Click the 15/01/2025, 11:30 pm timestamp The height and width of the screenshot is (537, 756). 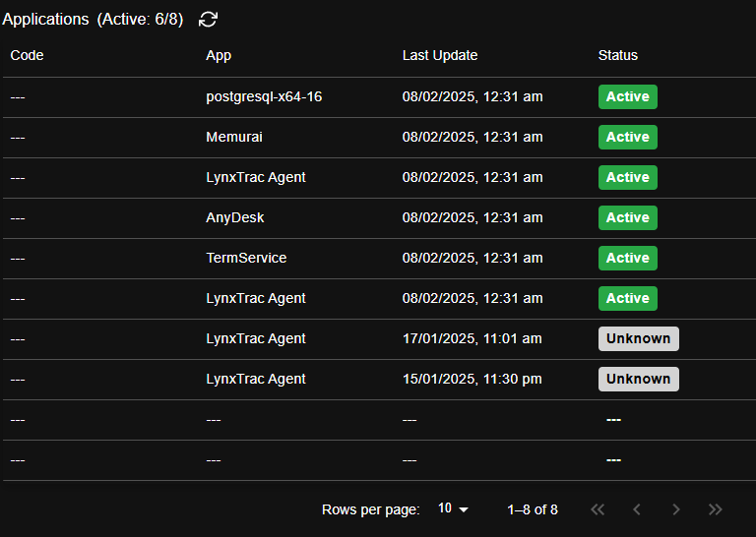coord(472,379)
